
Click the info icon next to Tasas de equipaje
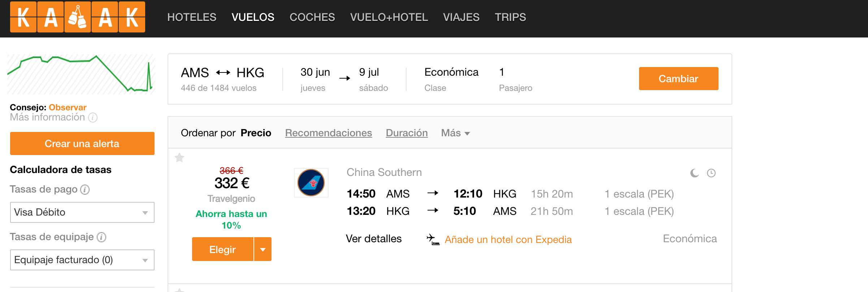click(x=101, y=237)
